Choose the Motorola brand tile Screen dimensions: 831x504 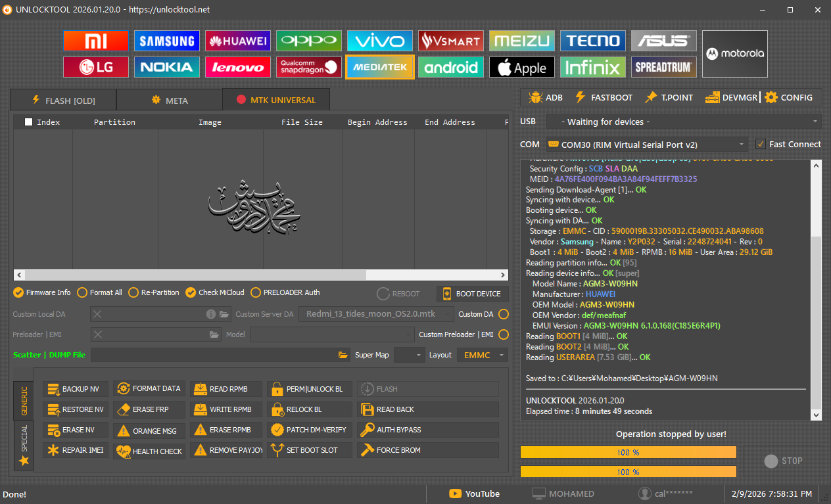pyautogui.click(x=734, y=54)
